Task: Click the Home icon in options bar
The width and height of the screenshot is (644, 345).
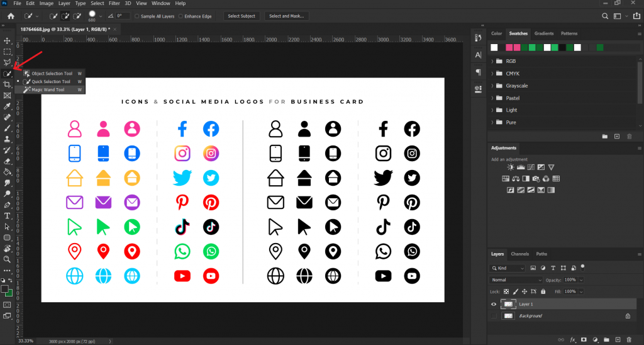Action: coord(11,16)
